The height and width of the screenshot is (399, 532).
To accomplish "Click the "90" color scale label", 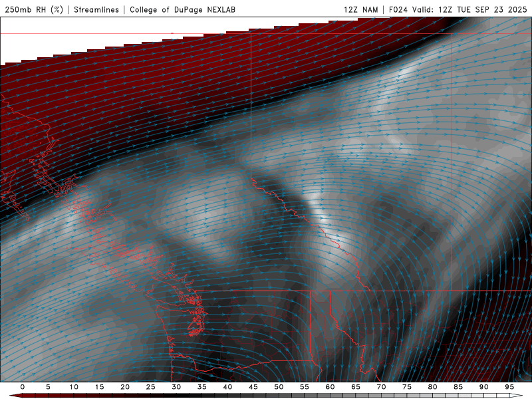I will click(x=484, y=387).
